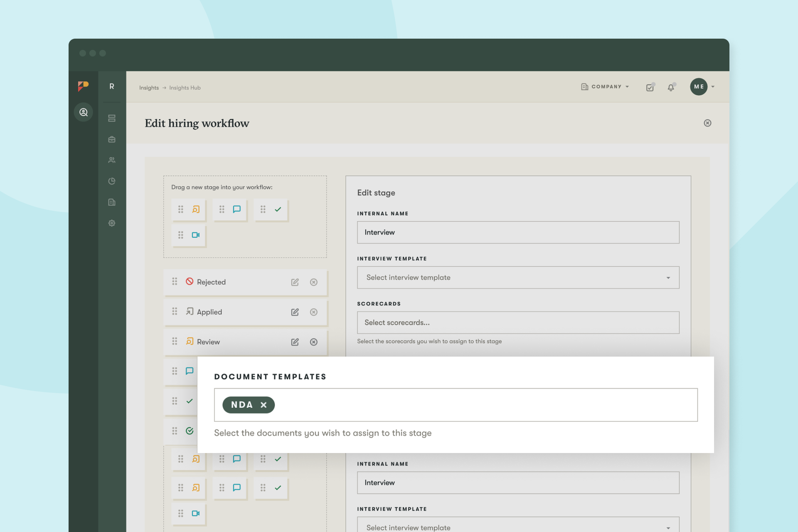Image resolution: width=798 pixels, height=532 pixels.
Task: Close the Edit hiring workflow page
Action: click(x=707, y=123)
